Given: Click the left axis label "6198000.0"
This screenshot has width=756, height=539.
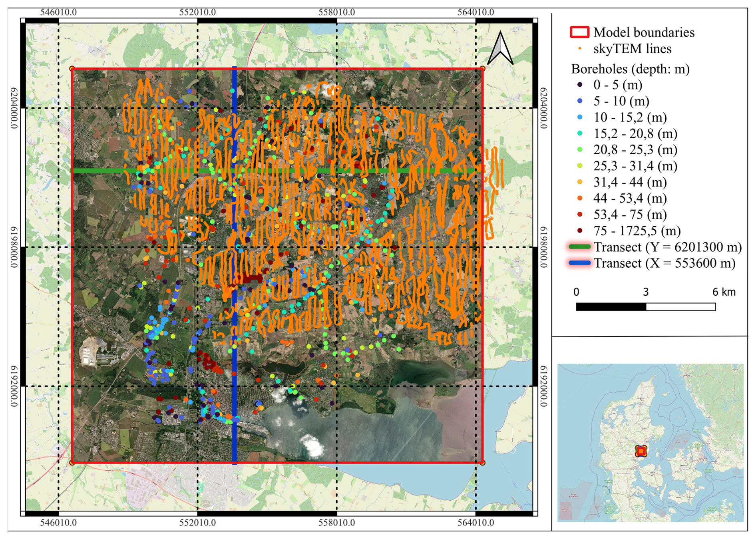Looking at the screenshot, I should pos(14,247).
